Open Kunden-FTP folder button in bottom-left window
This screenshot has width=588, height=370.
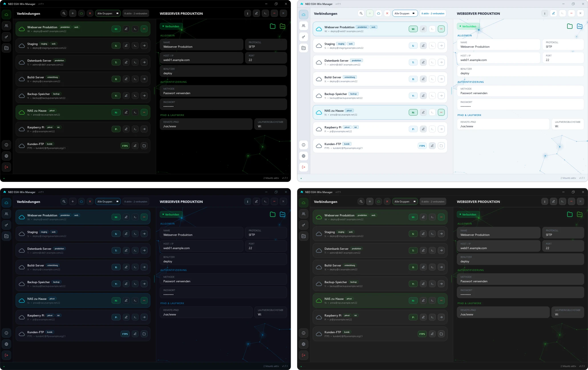144,334
